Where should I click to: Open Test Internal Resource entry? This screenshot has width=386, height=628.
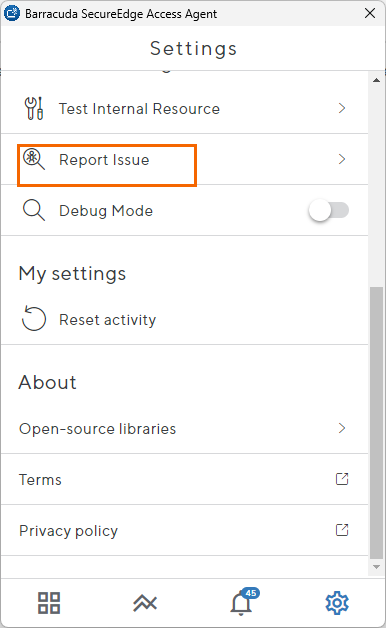(x=184, y=109)
